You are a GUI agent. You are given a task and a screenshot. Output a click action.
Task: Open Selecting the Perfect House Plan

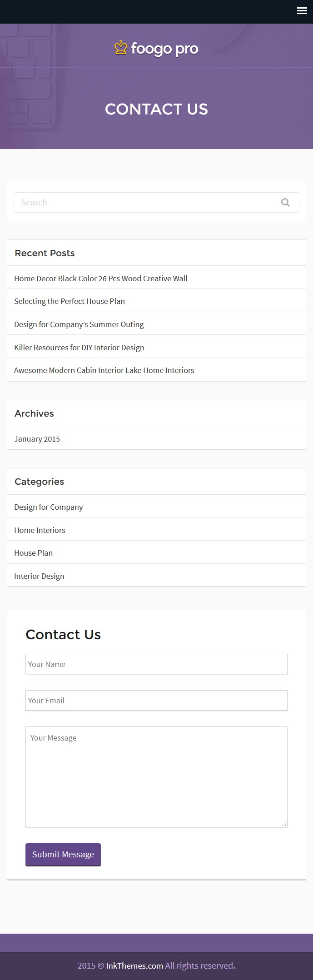(70, 301)
